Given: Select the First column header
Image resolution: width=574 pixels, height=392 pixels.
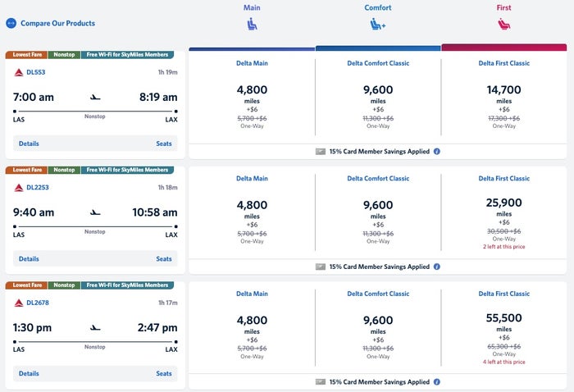Looking at the screenshot, I should coord(503,7).
